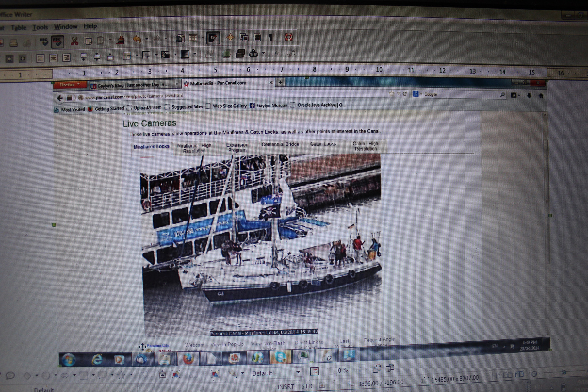The width and height of the screenshot is (588, 392).
Task: Toggle nonprinting characters pilcrow icon
Action: point(271,37)
